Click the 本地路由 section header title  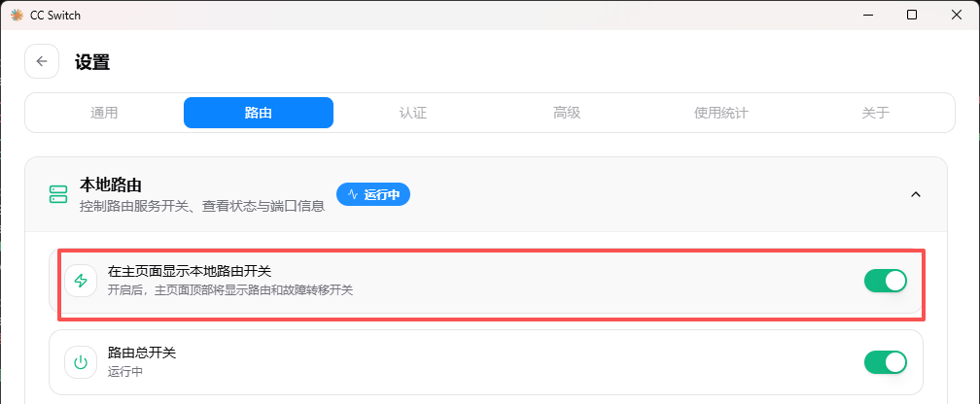(111, 185)
